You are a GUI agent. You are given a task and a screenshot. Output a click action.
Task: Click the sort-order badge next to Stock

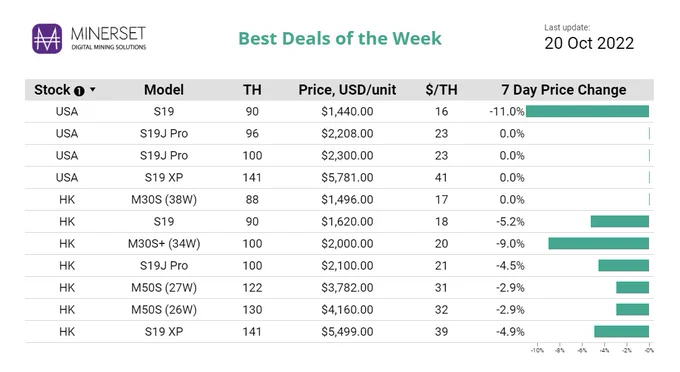click(79, 91)
